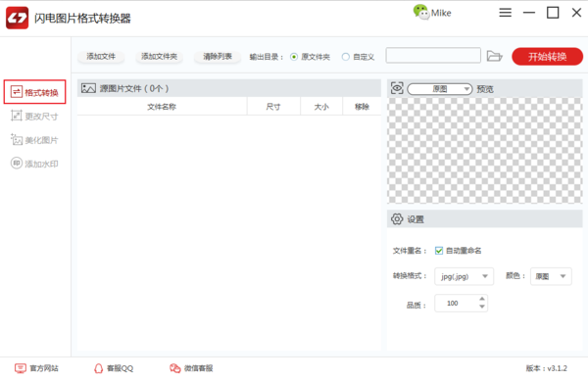Switch to the 添加水印 tab
This screenshot has height=381, width=588.
[35, 164]
